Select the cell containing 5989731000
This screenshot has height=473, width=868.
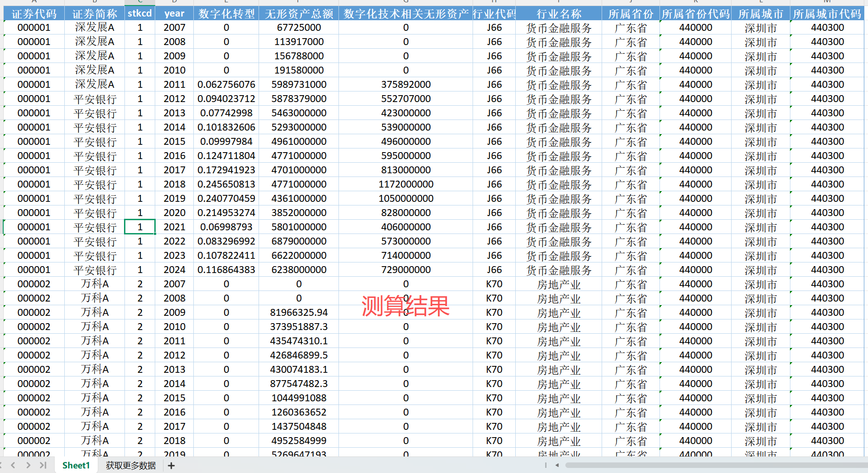299,85
